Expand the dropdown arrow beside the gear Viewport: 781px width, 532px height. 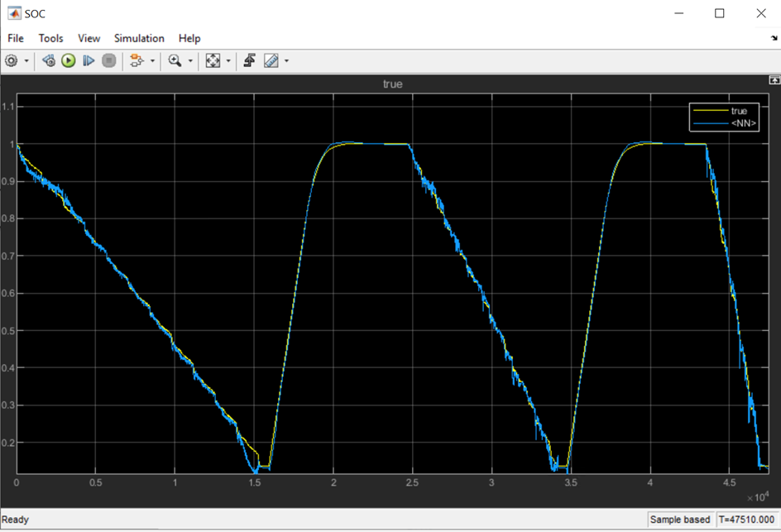(x=26, y=61)
